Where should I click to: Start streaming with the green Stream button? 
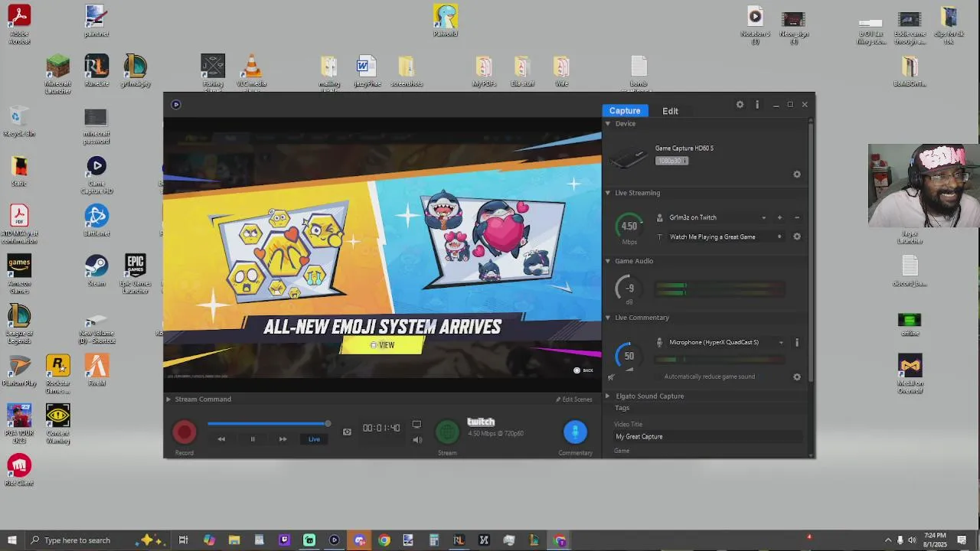pyautogui.click(x=447, y=432)
